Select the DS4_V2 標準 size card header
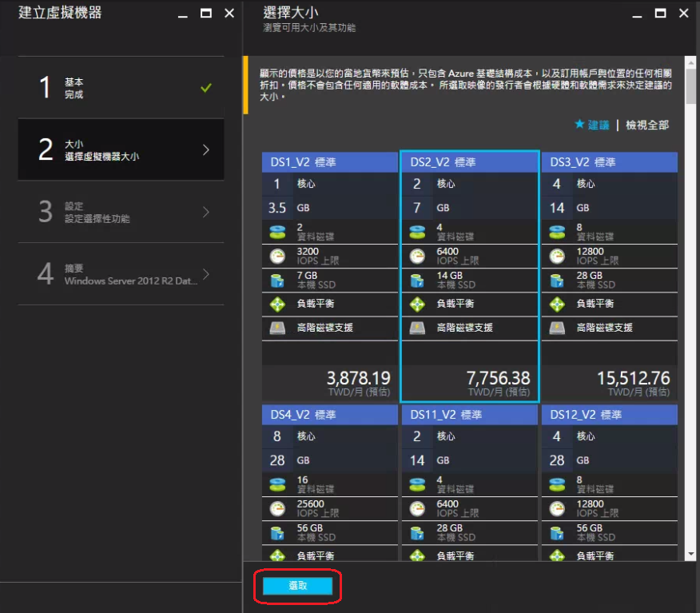The height and width of the screenshot is (613, 700). [x=329, y=415]
